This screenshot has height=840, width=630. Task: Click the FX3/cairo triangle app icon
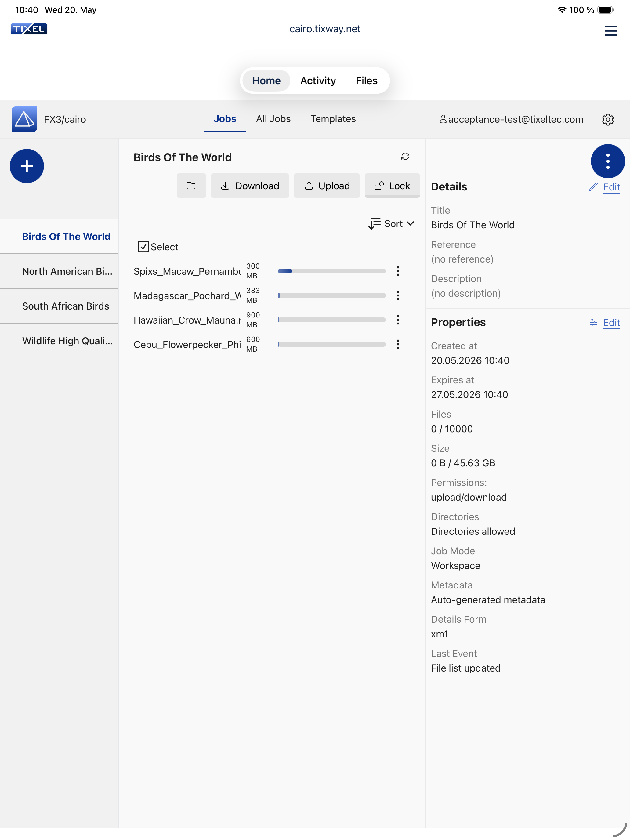(24, 119)
